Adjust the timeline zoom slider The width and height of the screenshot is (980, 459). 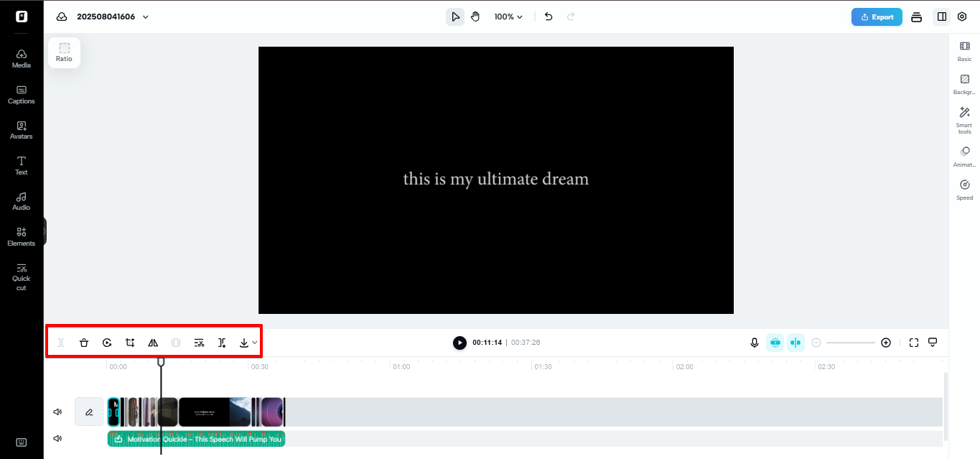click(x=851, y=343)
